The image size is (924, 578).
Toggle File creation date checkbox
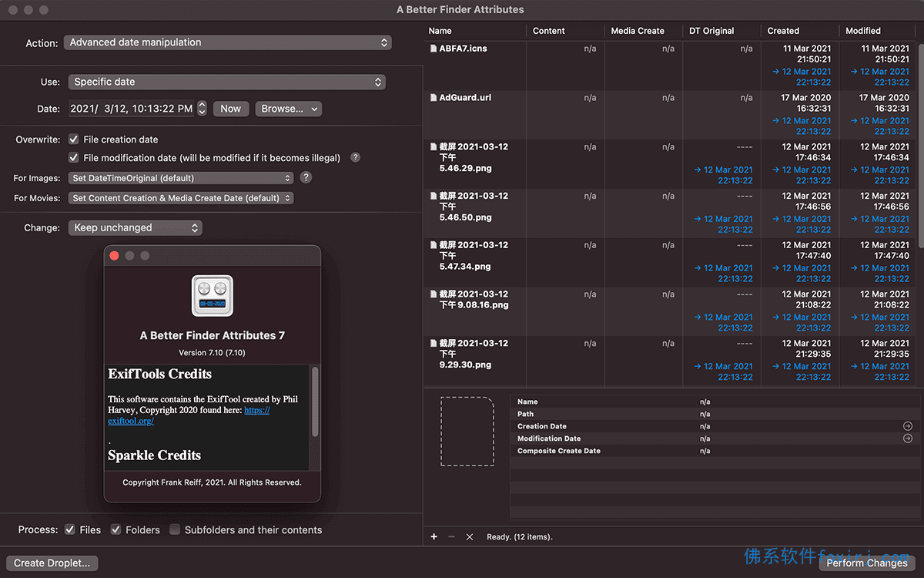(x=74, y=139)
